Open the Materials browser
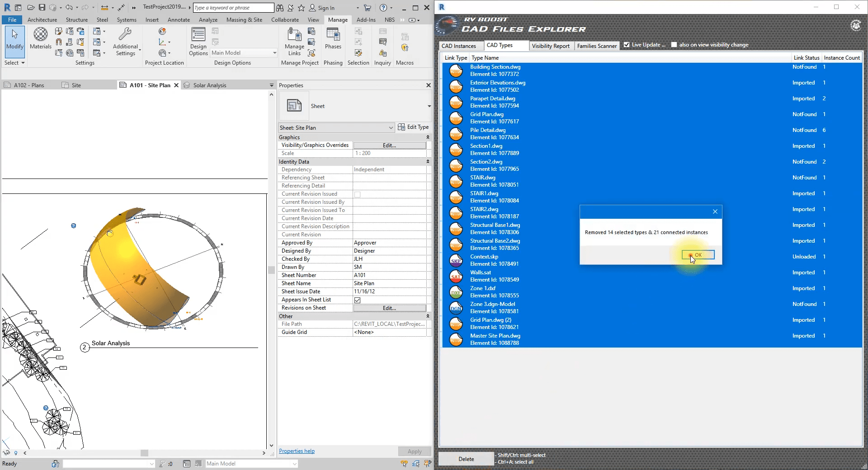This screenshot has height=470, width=868. coord(41,39)
